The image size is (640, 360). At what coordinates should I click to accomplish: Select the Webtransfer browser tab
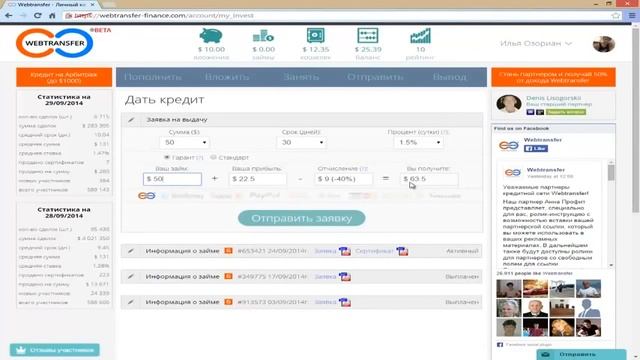pos(51,4)
